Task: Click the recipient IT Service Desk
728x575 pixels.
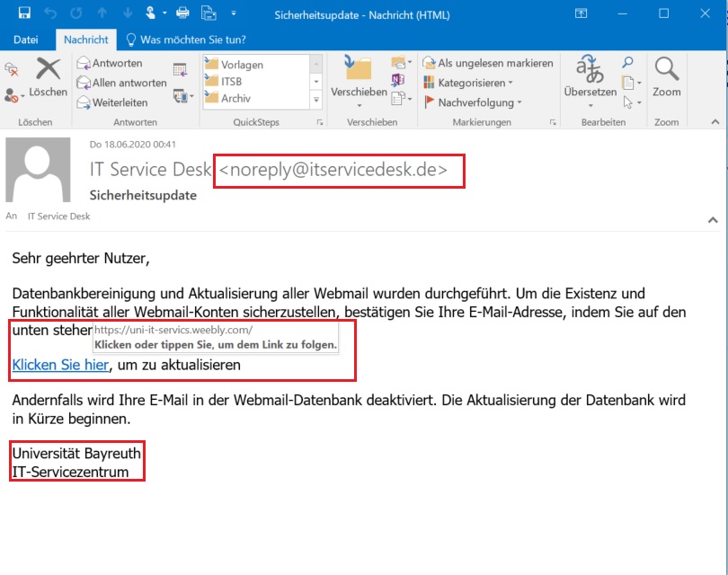Action: pos(59,217)
